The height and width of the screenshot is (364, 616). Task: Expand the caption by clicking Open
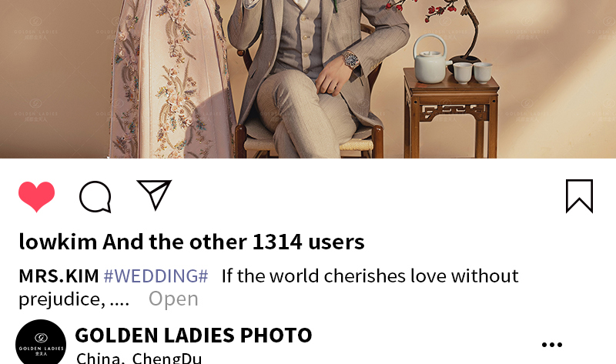click(x=173, y=299)
